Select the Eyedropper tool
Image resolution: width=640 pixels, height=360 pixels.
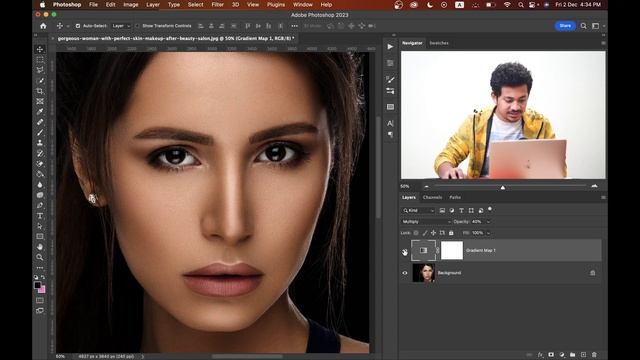click(40, 112)
